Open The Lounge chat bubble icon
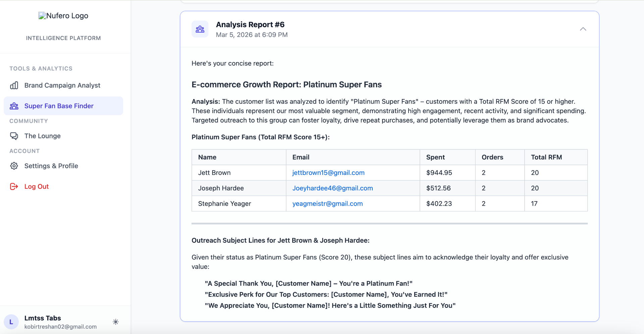644x334 pixels. tap(14, 136)
